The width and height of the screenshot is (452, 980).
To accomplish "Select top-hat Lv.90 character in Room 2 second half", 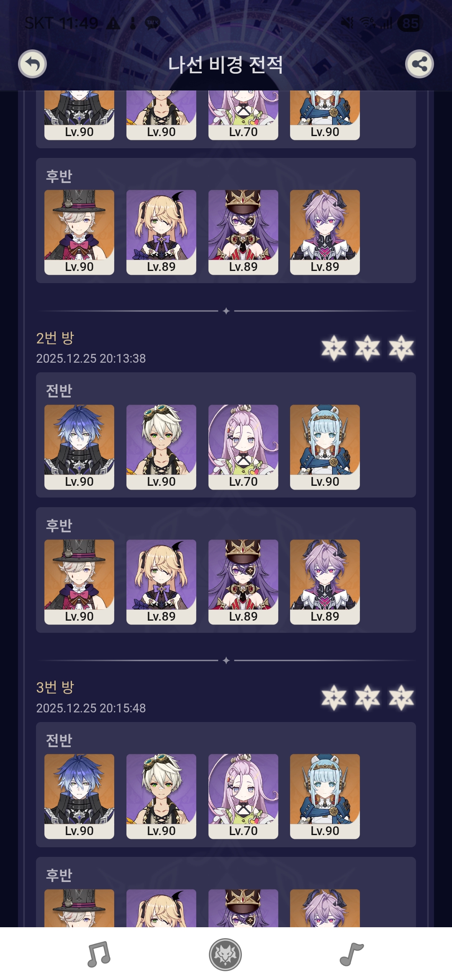I will (79, 582).
